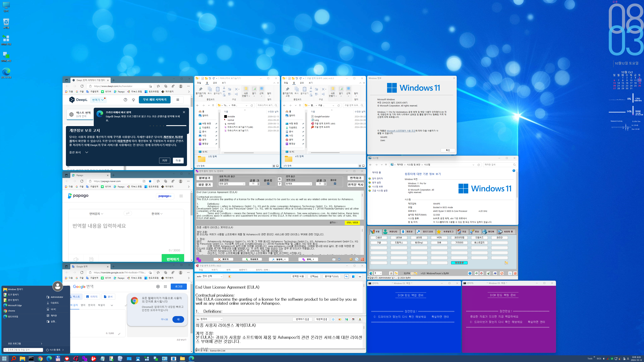Click the Papago hamburger menu icon
The width and height of the screenshot is (644, 362).
click(181, 196)
